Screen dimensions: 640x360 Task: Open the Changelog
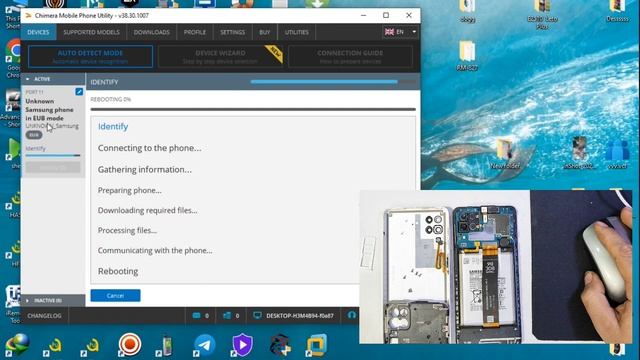[x=44, y=316]
